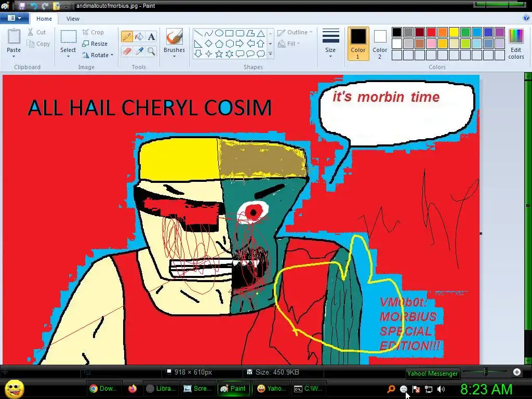
Task: Click the rectangular Select tool icon
Action: tap(68, 37)
